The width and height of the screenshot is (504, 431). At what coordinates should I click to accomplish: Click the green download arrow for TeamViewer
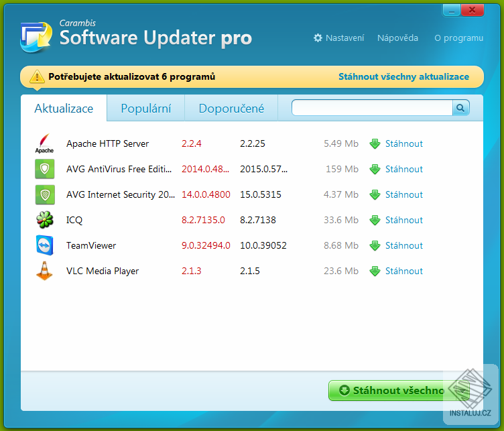[x=375, y=245]
